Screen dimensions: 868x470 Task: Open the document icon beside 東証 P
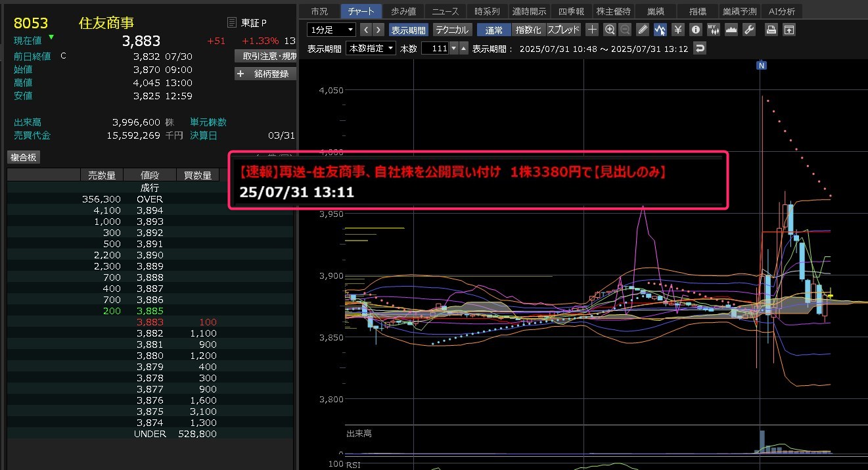[x=231, y=23]
